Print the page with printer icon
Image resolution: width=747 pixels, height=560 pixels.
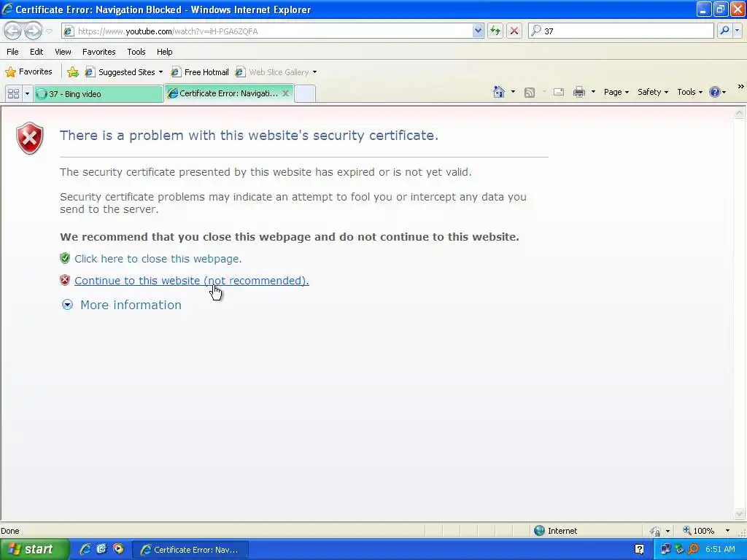point(578,92)
